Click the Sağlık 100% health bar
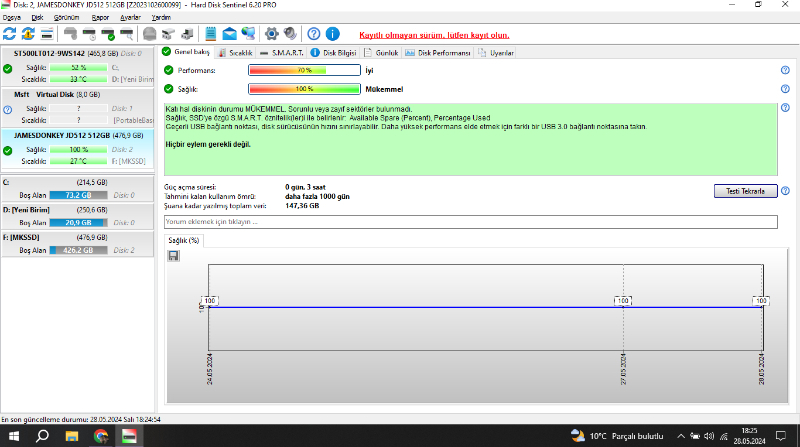The width and height of the screenshot is (800, 447). click(305, 89)
